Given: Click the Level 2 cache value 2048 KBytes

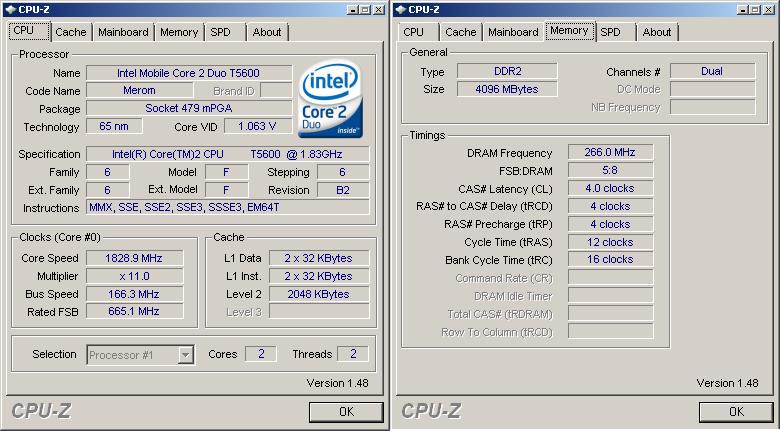Looking at the screenshot, I should tap(319, 294).
